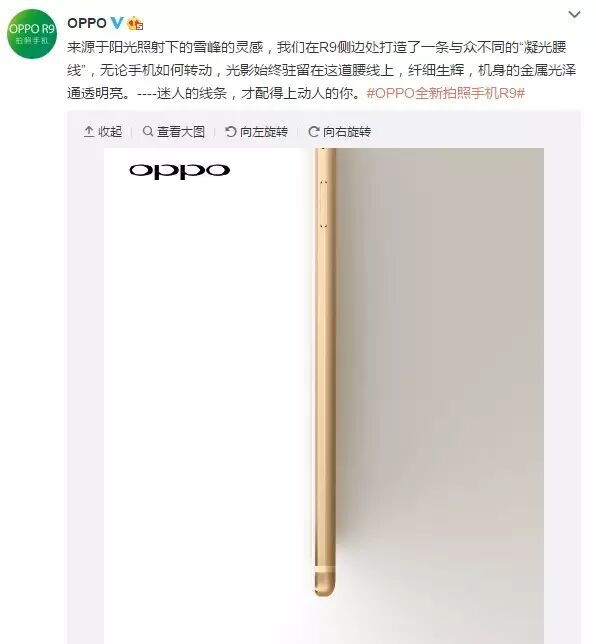The height and width of the screenshot is (644, 596).
Task: Click the OPPO logo inside the image
Action: (x=179, y=171)
